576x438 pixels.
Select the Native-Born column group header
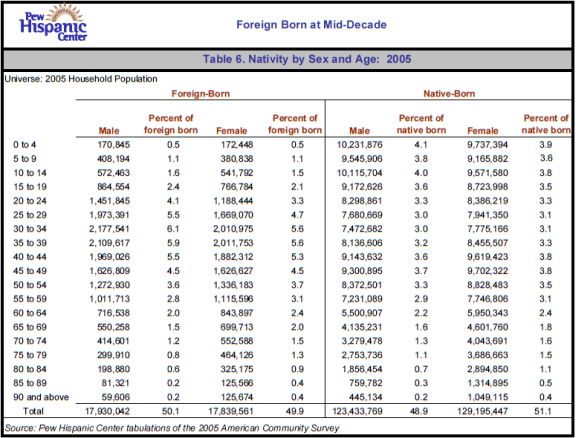click(x=449, y=94)
